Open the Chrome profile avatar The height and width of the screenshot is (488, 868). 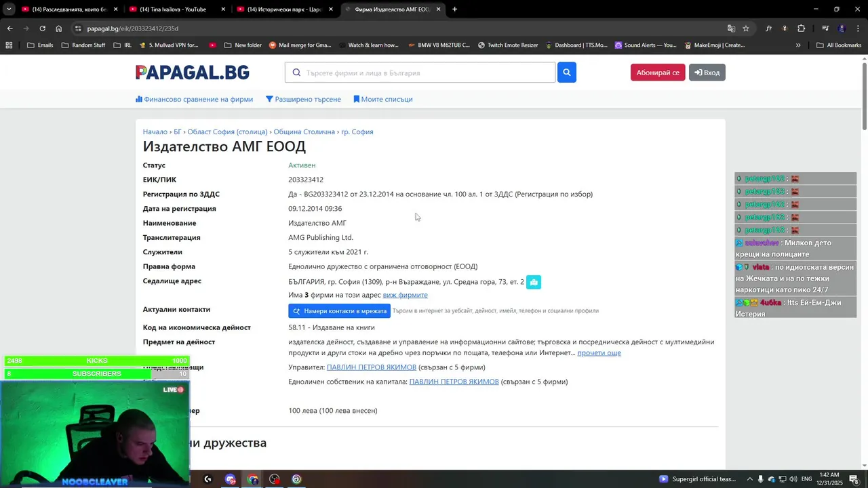(842, 28)
